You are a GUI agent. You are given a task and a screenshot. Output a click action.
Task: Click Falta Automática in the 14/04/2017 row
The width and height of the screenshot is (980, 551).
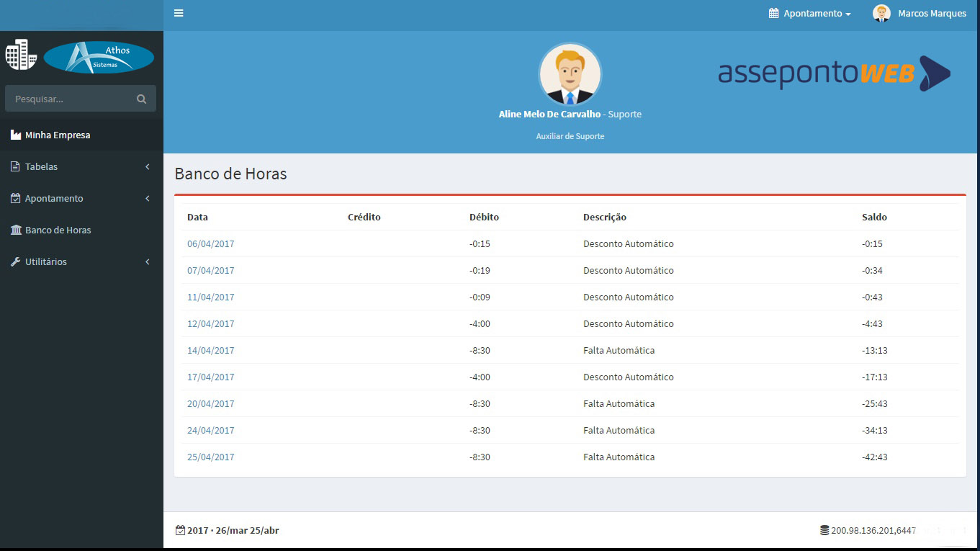coord(619,350)
